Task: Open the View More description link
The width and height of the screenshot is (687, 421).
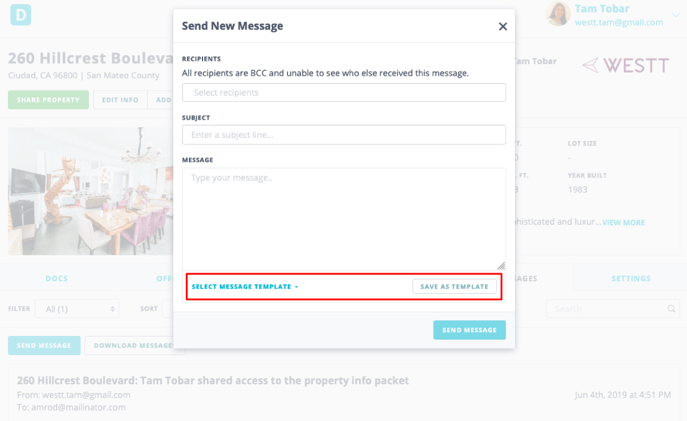Action: [623, 223]
